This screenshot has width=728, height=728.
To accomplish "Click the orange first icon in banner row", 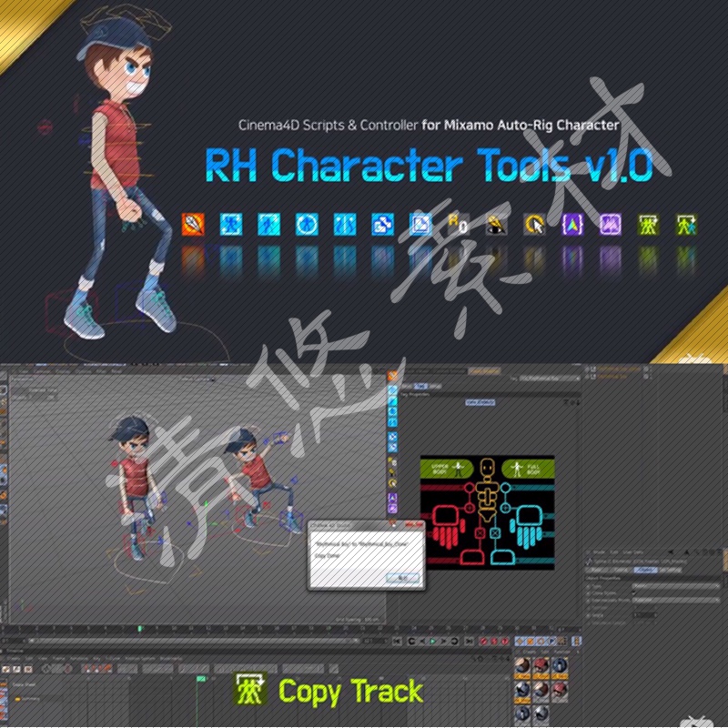I will (192, 224).
